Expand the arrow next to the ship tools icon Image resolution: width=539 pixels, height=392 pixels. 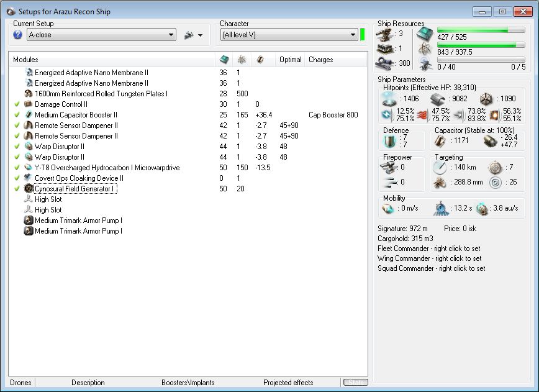[201, 35]
